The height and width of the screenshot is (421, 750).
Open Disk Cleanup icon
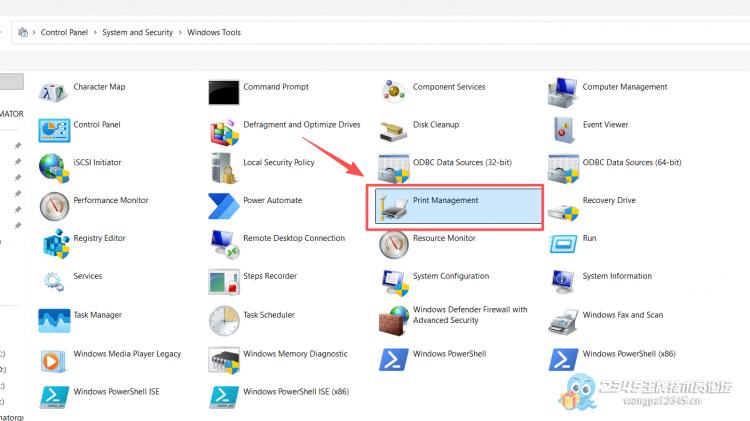point(393,130)
